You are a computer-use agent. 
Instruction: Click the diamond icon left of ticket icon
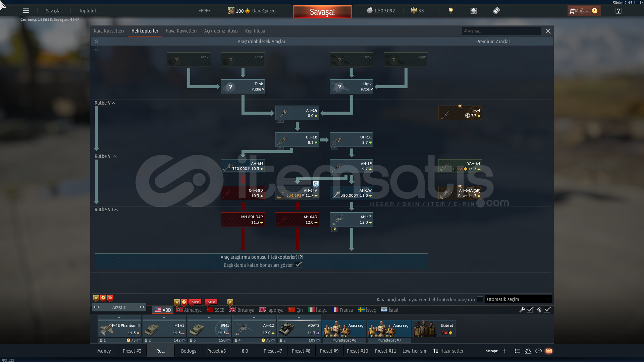pyautogui.click(x=474, y=11)
